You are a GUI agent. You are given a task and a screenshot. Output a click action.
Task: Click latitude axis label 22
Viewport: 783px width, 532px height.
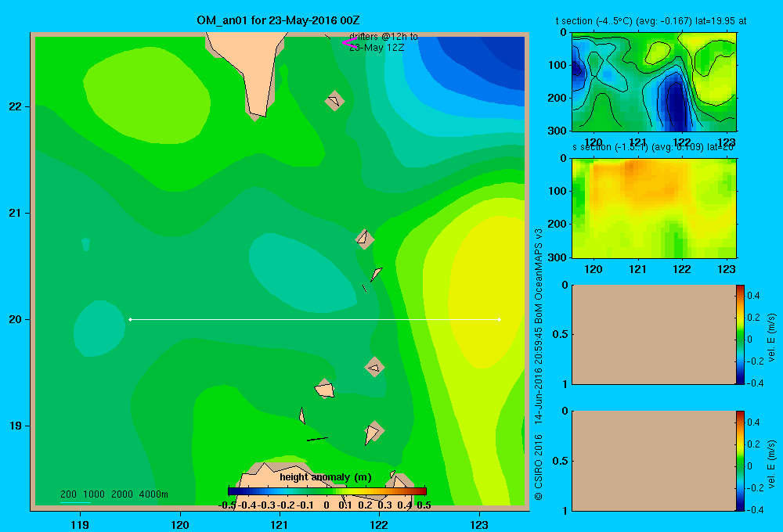(x=16, y=107)
